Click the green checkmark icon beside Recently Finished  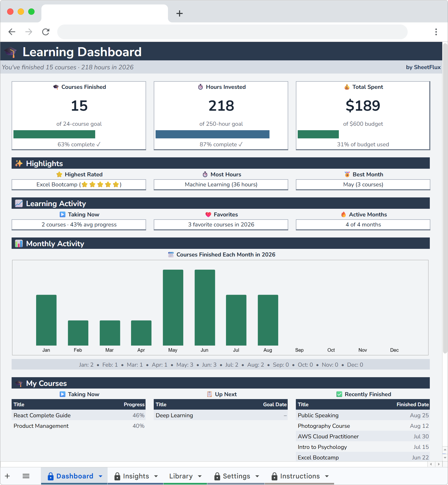point(339,394)
